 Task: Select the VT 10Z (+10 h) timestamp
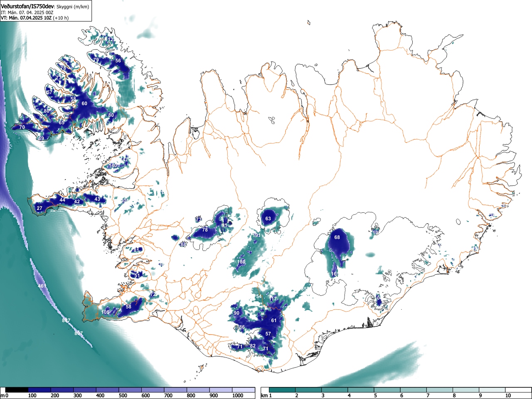[x=34, y=18]
